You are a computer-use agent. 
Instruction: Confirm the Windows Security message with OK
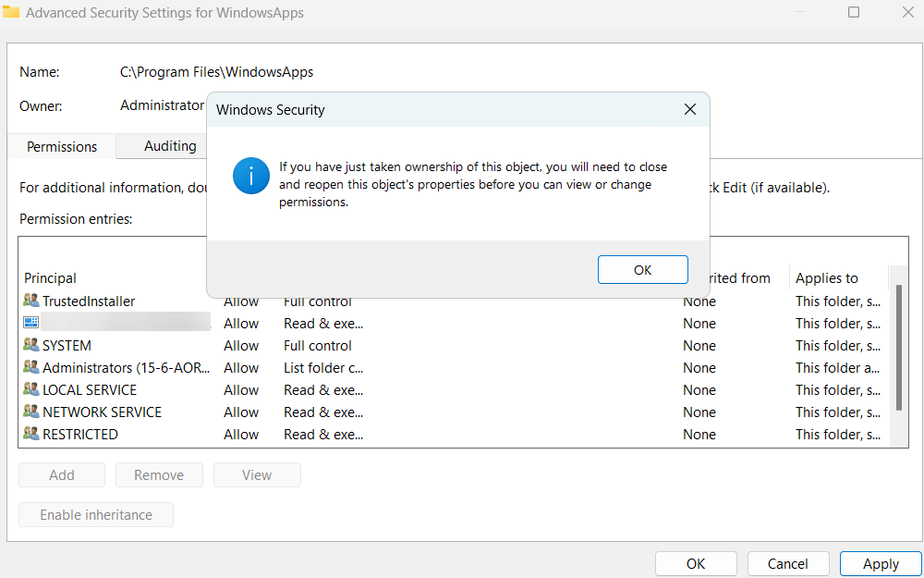coord(643,269)
